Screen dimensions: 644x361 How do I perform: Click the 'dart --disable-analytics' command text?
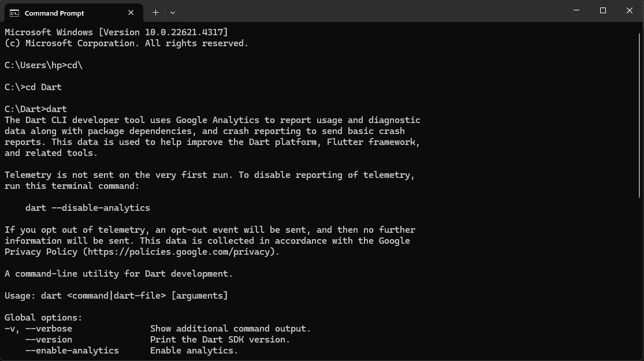click(88, 208)
